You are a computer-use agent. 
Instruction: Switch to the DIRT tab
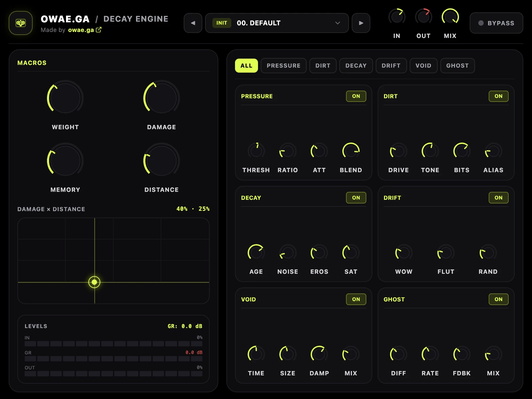pyautogui.click(x=323, y=66)
